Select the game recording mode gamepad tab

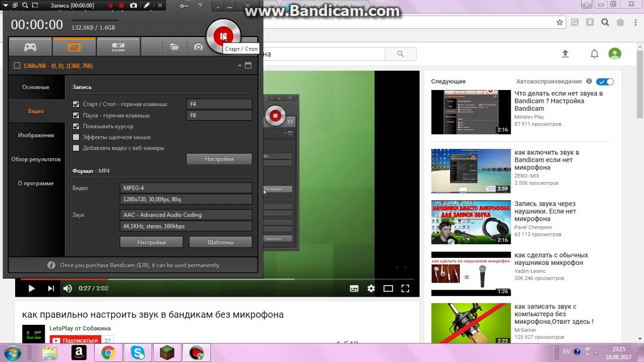pos(30,47)
